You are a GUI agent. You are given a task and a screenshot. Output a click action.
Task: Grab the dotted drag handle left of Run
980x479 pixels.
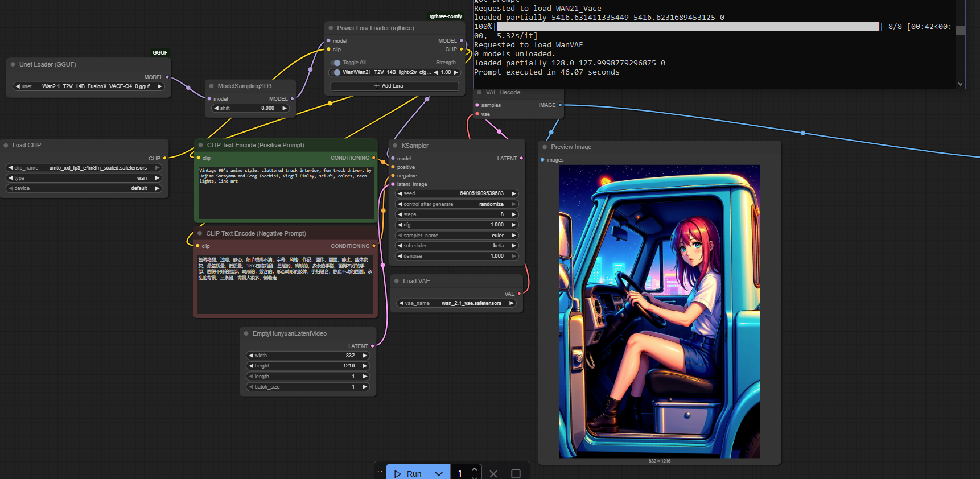[x=380, y=473]
